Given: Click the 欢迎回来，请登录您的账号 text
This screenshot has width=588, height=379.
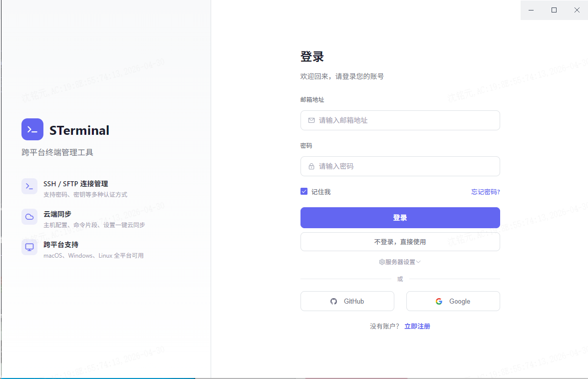Looking at the screenshot, I should tap(342, 76).
